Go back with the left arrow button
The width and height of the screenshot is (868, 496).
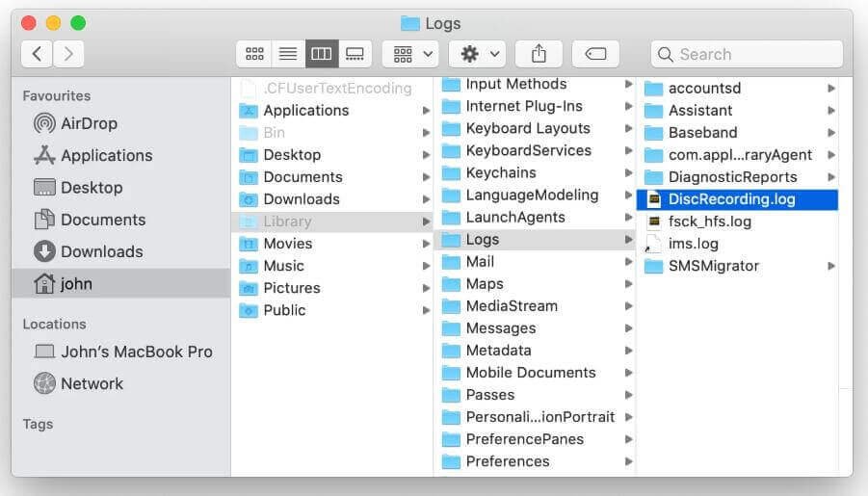tap(37, 54)
